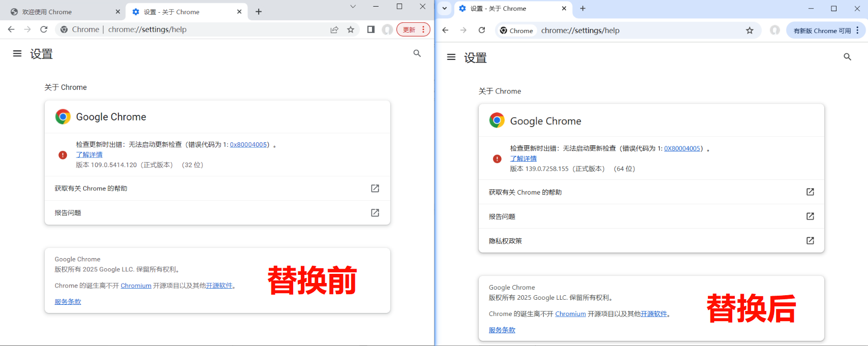Image resolution: width=868 pixels, height=346 pixels.
Task: Click red error icon in left window
Action: tap(63, 155)
